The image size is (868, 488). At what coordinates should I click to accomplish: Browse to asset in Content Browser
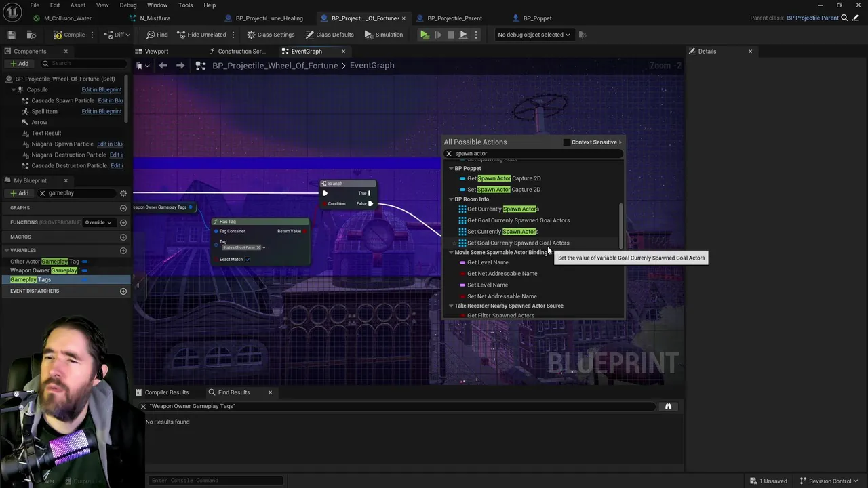pyautogui.click(x=31, y=35)
